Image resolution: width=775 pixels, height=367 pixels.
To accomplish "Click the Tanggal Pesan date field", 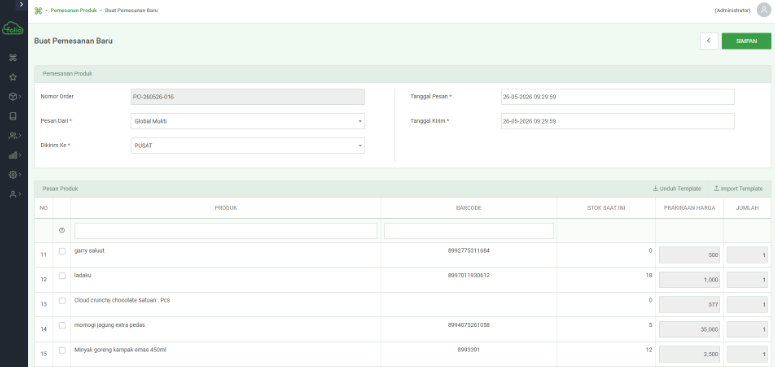I will 617,97.
